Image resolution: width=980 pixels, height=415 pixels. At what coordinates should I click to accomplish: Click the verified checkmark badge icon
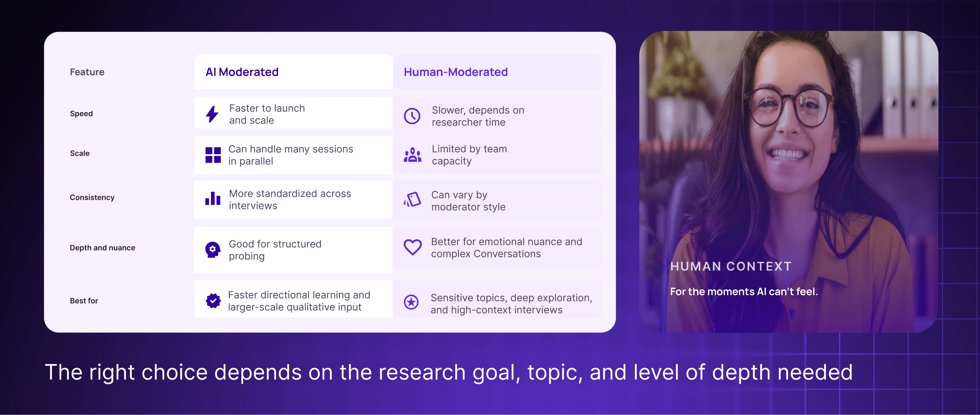213,301
